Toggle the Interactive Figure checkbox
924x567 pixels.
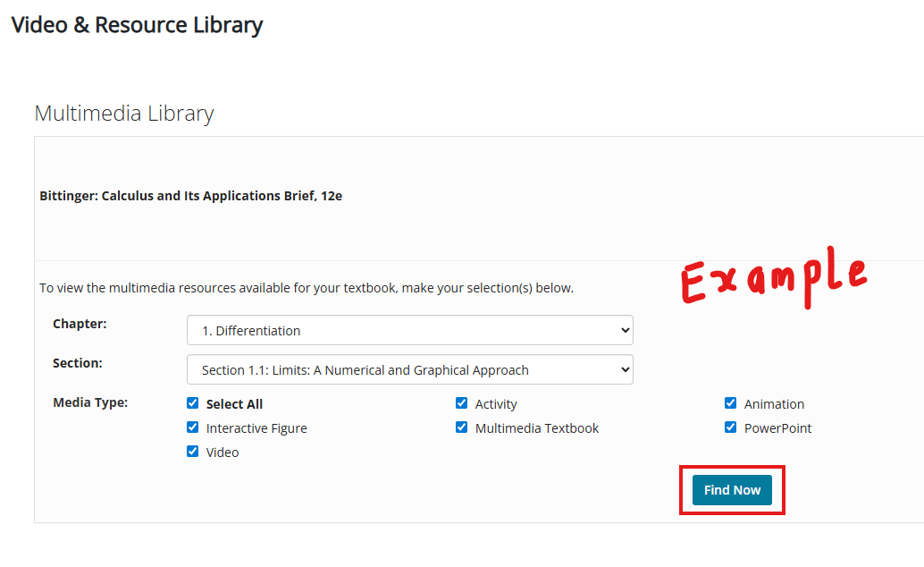(x=192, y=427)
